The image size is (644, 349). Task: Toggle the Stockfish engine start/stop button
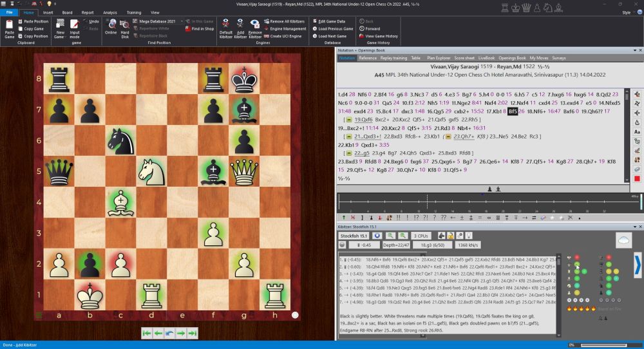tap(377, 235)
